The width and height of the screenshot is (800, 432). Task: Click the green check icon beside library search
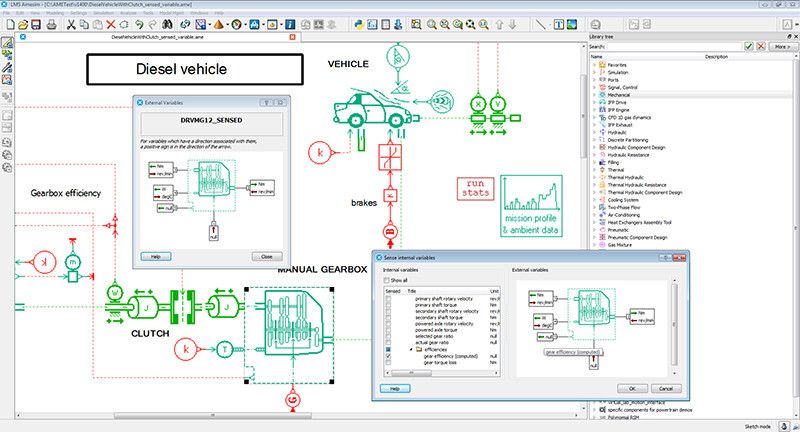[x=748, y=46]
